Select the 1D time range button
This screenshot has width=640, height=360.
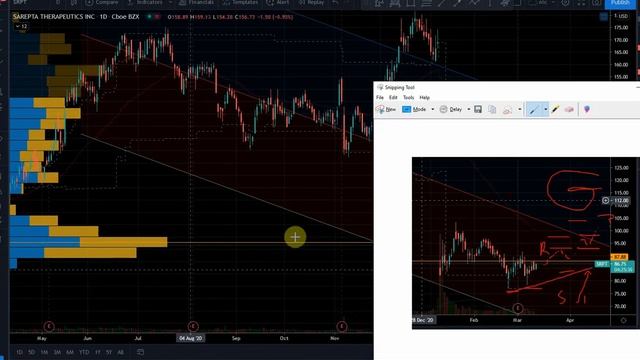click(x=20, y=352)
